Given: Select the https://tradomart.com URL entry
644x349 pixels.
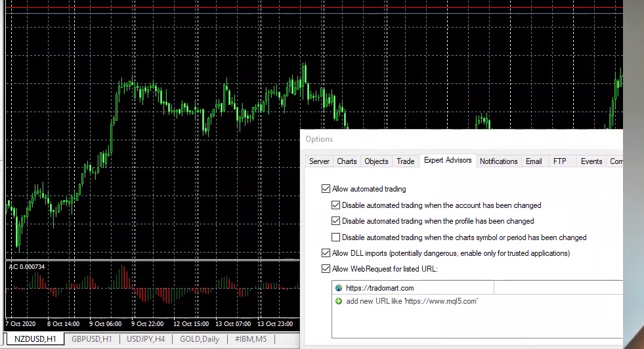Looking at the screenshot, I should [379, 288].
